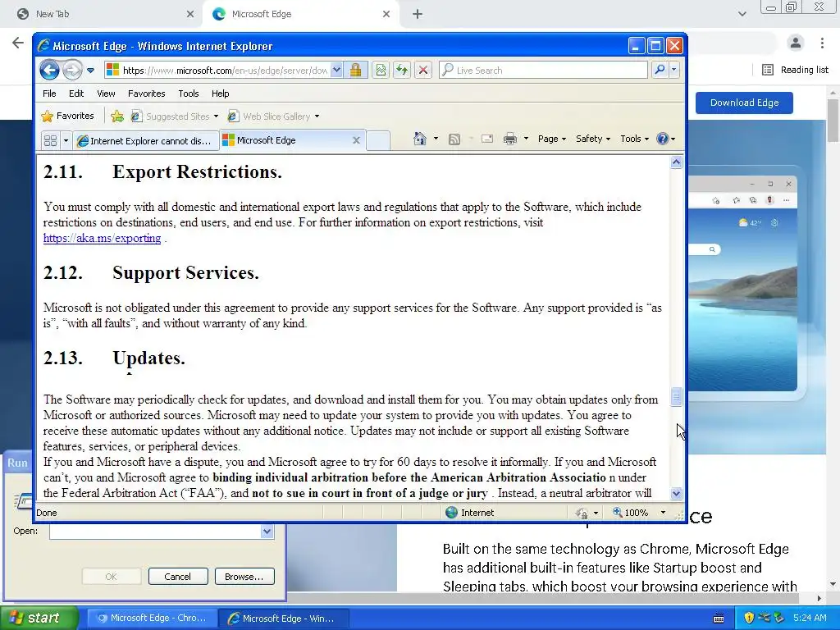This screenshot has height=630, width=840.
Task: Open search provider options dropdown
Action: coord(674,71)
